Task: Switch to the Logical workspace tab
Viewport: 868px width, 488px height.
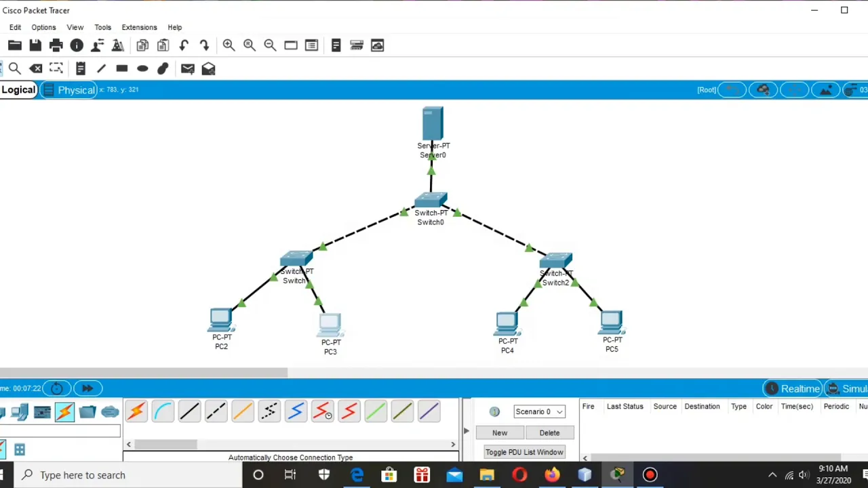Action: (x=18, y=89)
